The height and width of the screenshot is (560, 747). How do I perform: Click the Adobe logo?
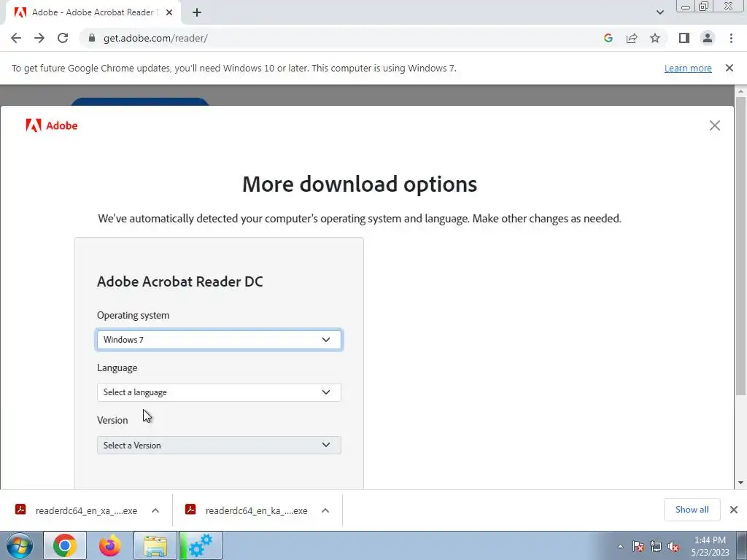click(52, 125)
